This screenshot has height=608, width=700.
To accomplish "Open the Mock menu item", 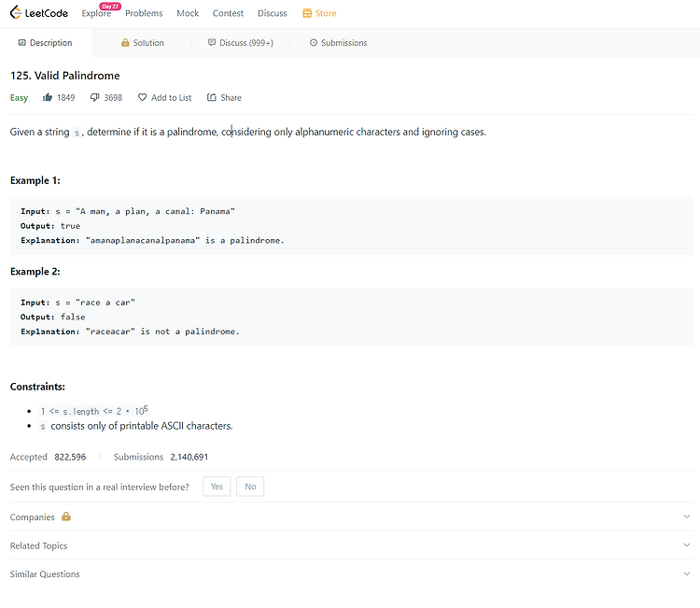I will click(x=188, y=13).
